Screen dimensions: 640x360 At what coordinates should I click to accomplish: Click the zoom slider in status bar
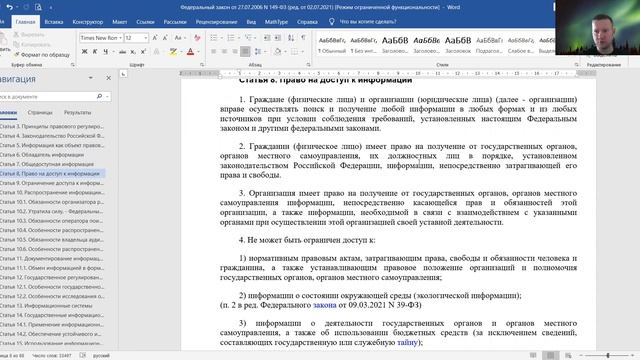pos(608,356)
